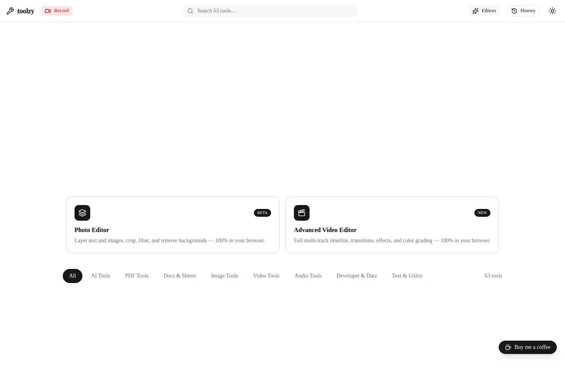Filter by Video Tools
The height and width of the screenshot is (392, 565).
click(266, 276)
